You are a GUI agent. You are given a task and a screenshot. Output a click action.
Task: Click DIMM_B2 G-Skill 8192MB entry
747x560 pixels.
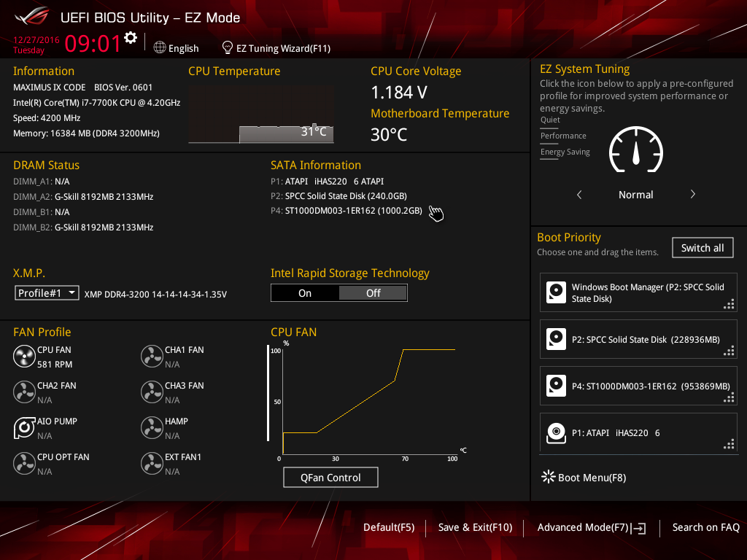tap(83, 227)
